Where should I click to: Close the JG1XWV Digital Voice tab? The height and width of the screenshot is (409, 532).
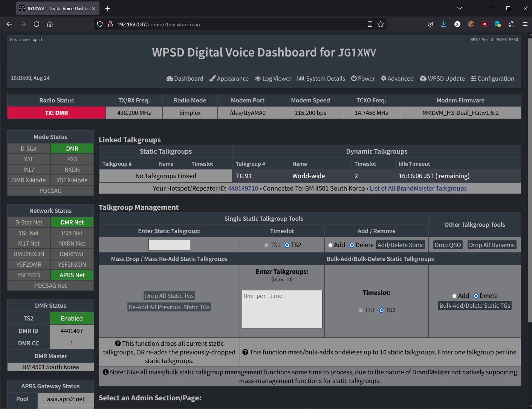[x=93, y=8]
